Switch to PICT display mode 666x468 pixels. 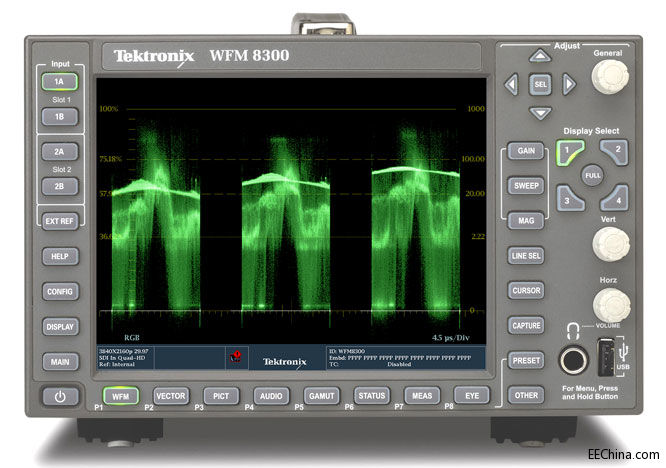click(221, 396)
